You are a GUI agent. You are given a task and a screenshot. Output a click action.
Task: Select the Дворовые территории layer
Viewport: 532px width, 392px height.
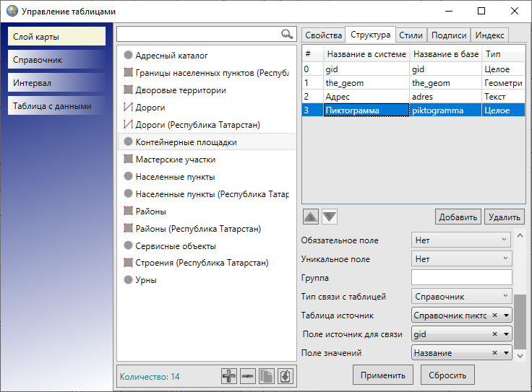[181, 90]
